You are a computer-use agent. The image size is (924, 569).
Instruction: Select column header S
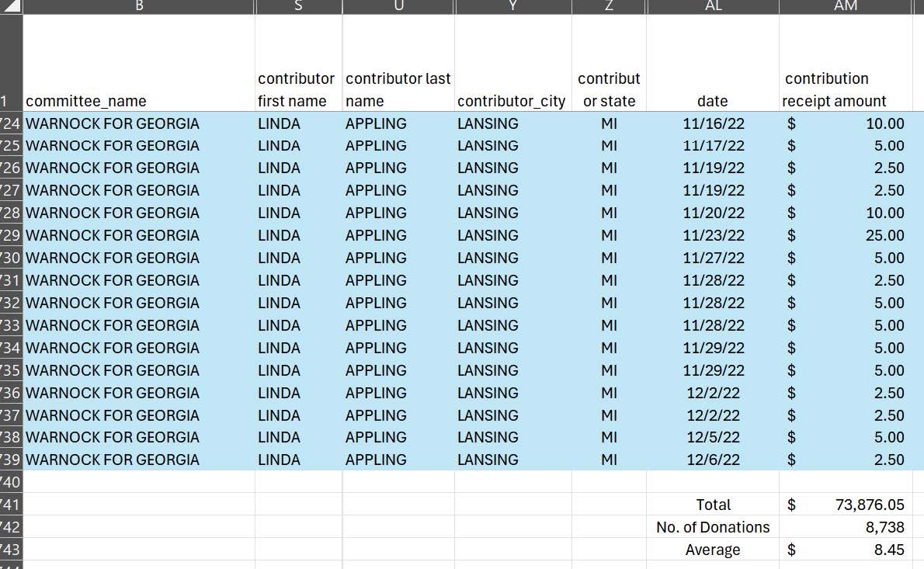(298, 6)
